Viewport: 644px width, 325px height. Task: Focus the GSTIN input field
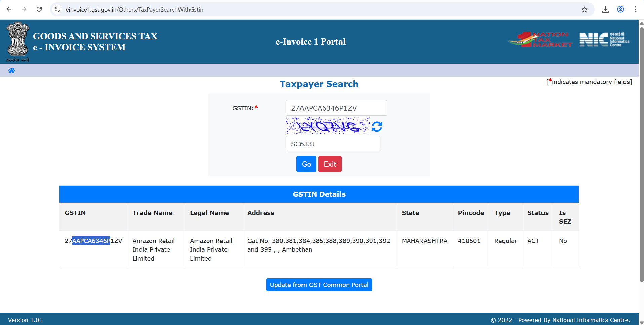[x=336, y=108]
